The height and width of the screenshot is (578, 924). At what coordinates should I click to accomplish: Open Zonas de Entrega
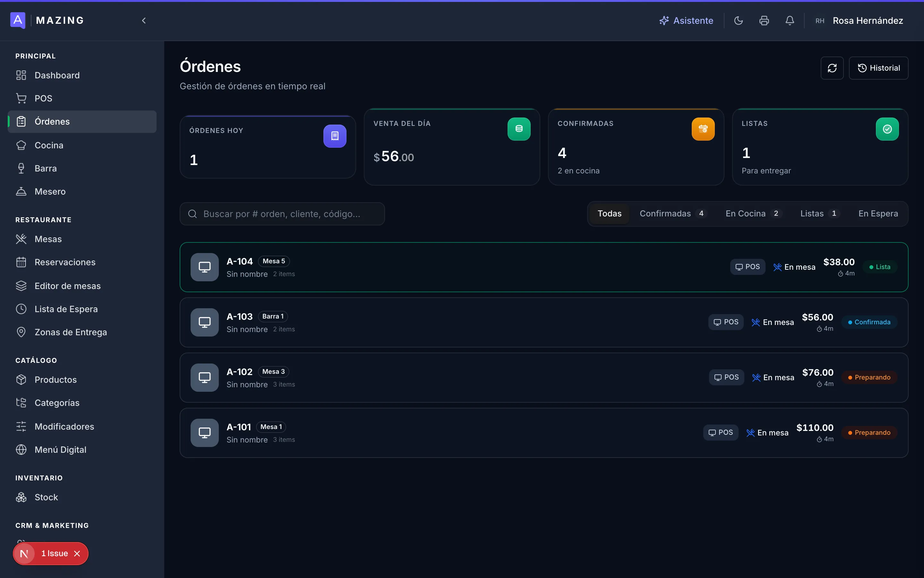pos(82,332)
